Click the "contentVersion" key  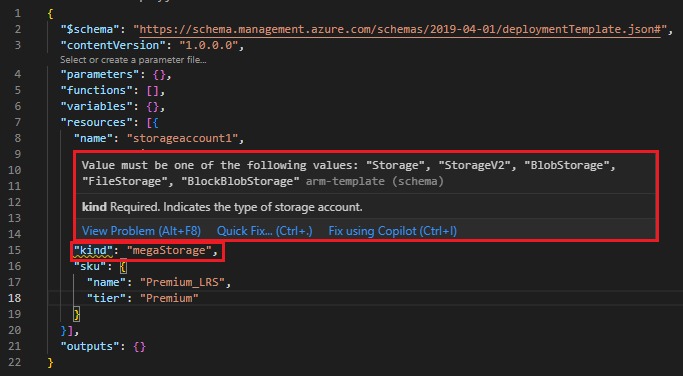pos(113,45)
